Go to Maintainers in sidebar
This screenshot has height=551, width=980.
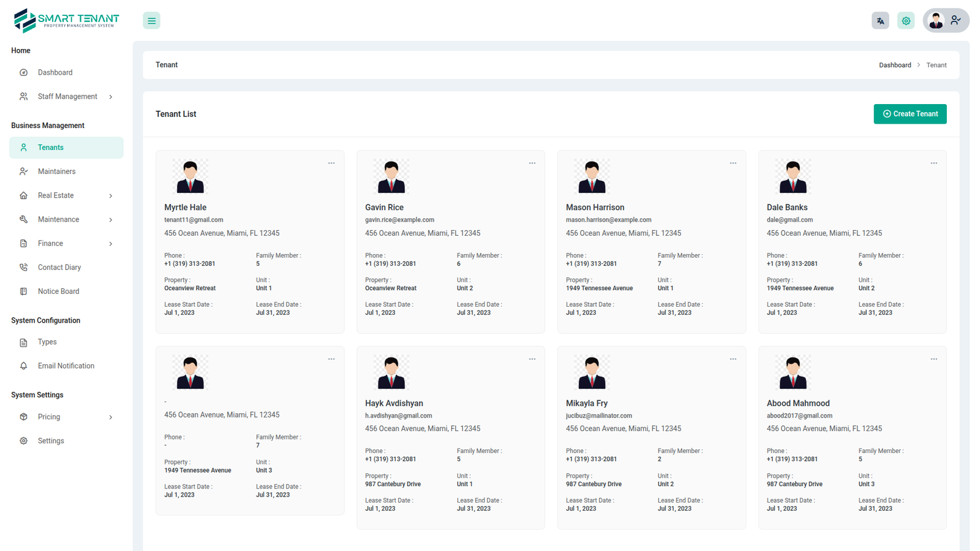[x=56, y=171]
